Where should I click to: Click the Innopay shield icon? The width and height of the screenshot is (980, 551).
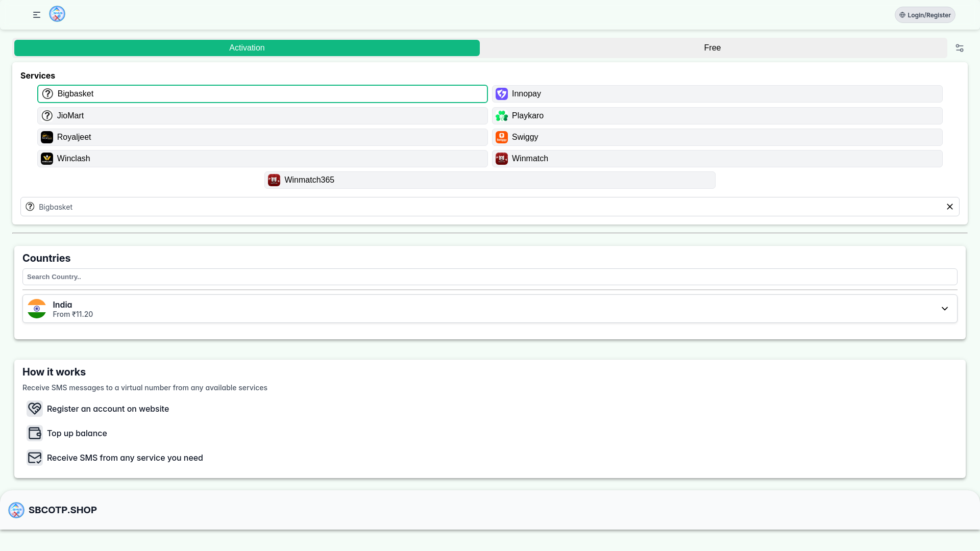click(x=502, y=94)
